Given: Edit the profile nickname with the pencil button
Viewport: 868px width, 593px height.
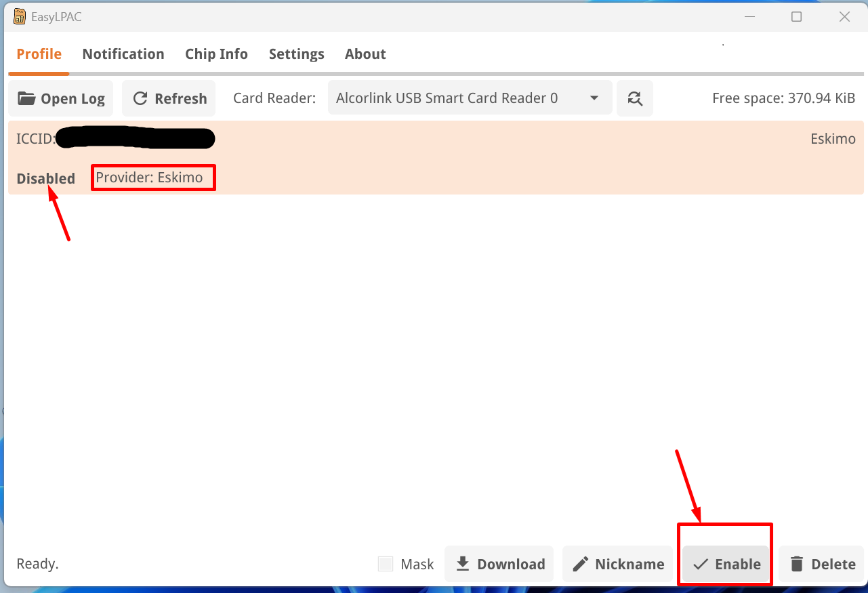Looking at the screenshot, I should (x=618, y=564).
